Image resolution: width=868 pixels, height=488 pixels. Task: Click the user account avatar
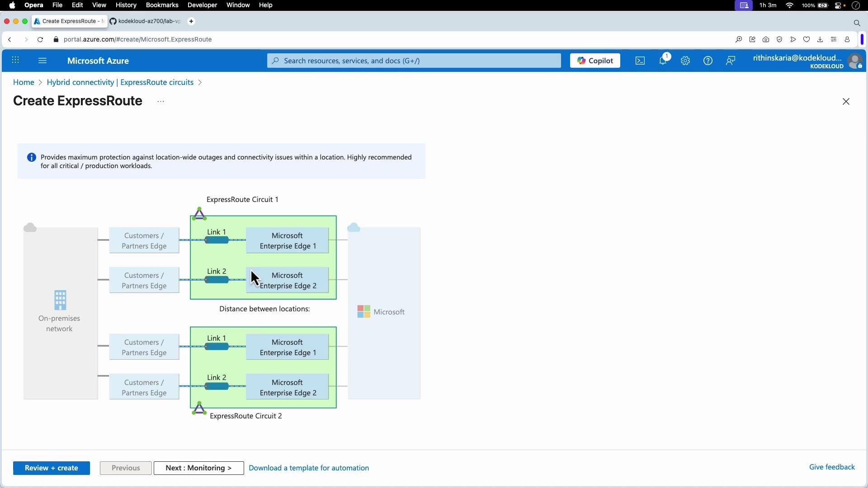[855, 61]
